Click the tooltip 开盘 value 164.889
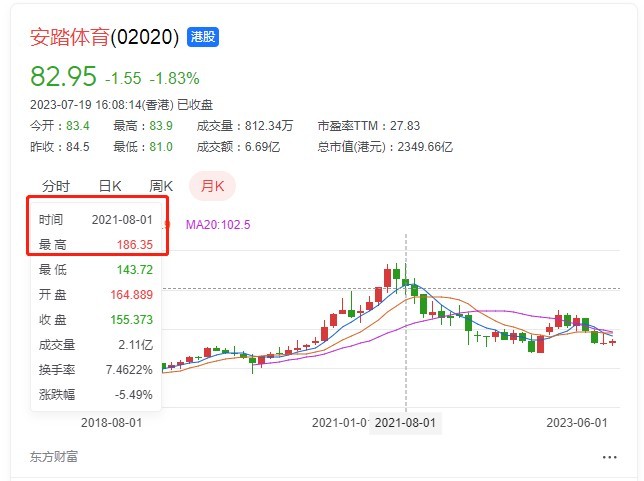The image size is (644, 481). [x=131, y=295]
